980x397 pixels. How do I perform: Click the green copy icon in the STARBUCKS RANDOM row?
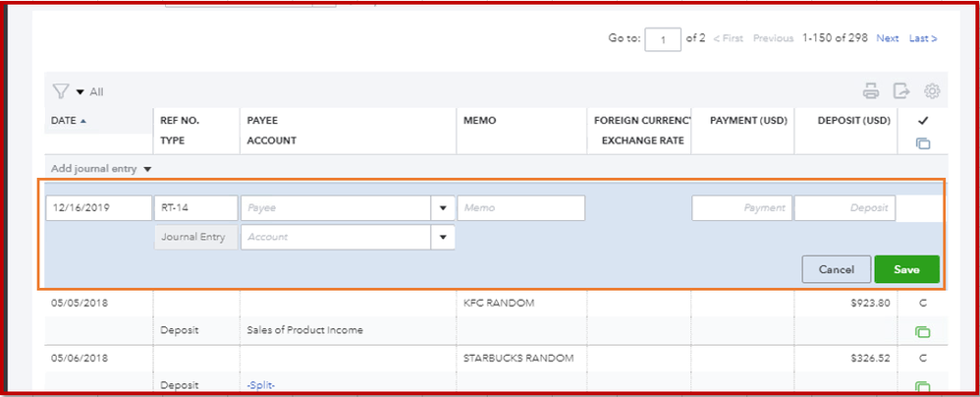[x=922, y=388]
